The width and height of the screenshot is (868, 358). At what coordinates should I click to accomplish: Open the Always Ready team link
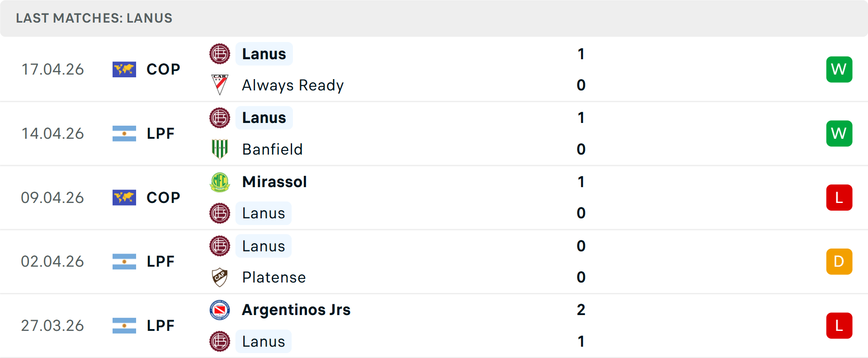tap(293, 85)
